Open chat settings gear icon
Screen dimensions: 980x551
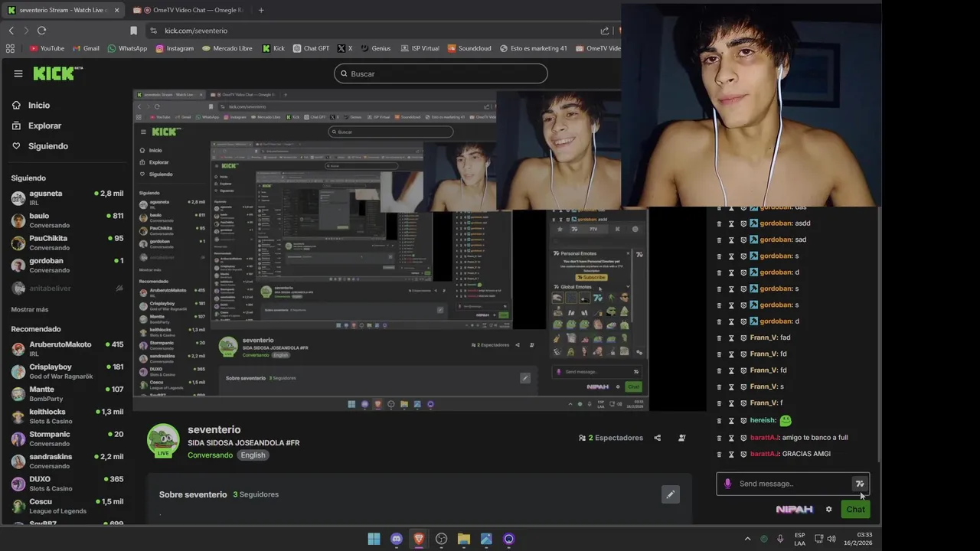pos(828,509)
